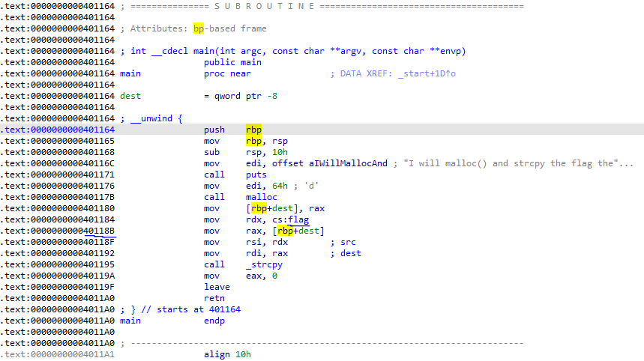Click the green 'dest' variable declaration

click(x=130, y=96)
